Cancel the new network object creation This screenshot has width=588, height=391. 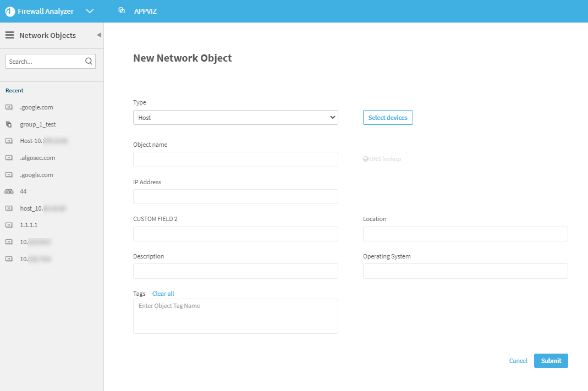pos(518,361)
